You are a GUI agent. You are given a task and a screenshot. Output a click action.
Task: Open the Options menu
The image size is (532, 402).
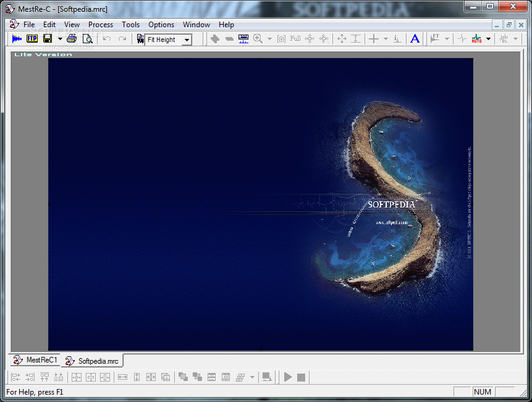(x=161, y=25)
